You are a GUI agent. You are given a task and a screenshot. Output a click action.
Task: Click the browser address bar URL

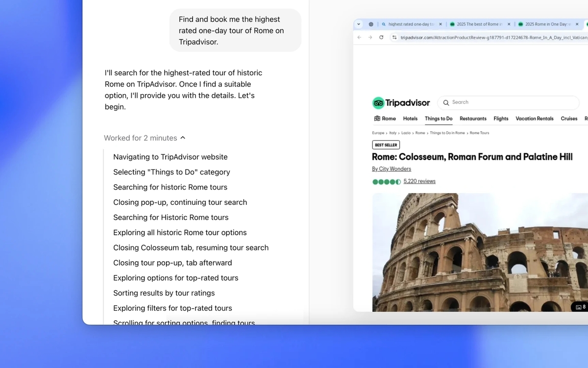click(490, 37)
